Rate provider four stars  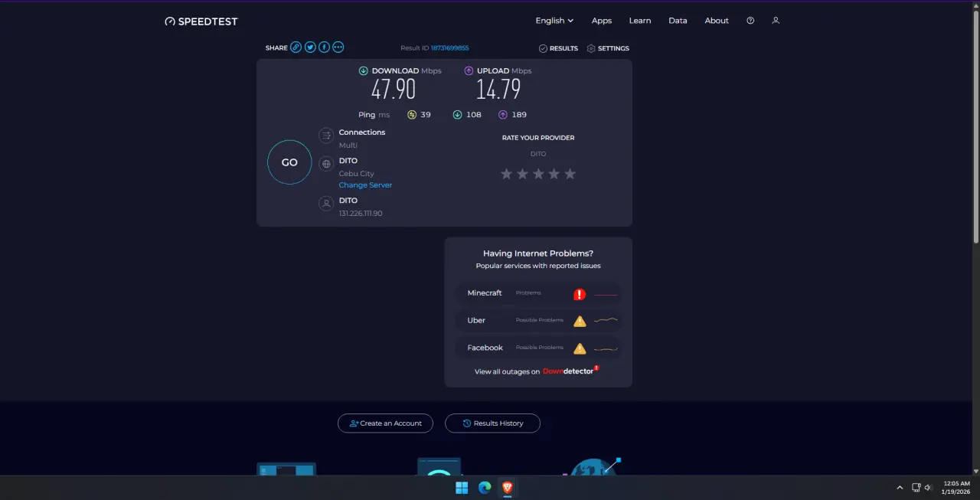554,174
